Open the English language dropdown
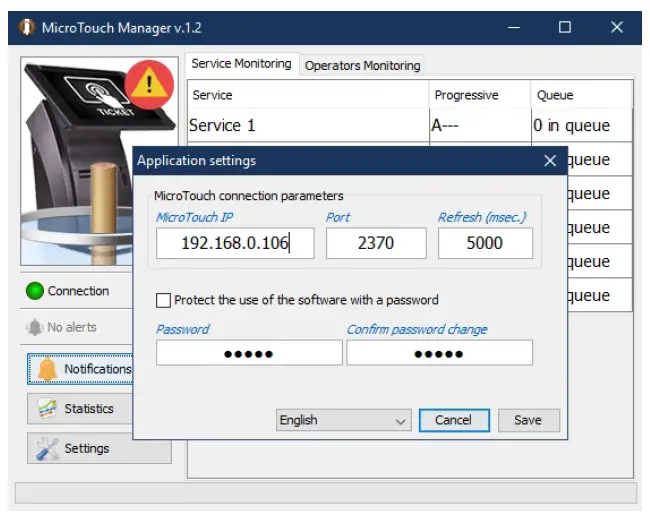 tap(344, 420)
